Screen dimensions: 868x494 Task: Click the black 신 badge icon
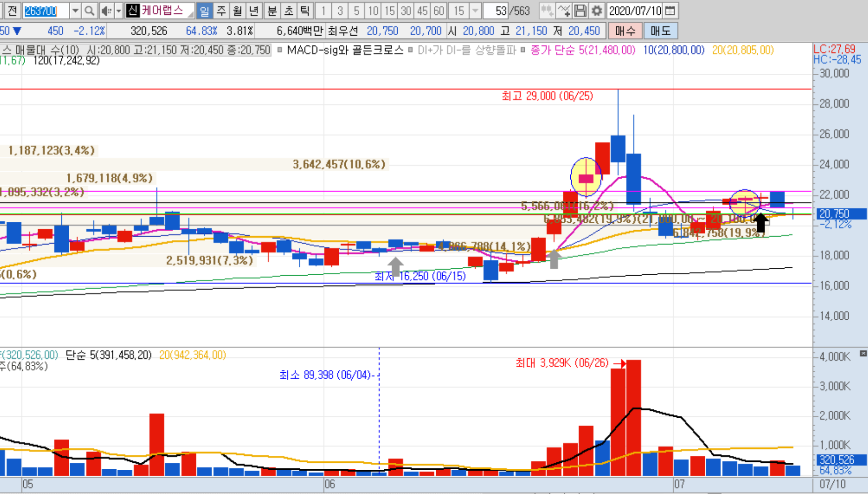132,10
